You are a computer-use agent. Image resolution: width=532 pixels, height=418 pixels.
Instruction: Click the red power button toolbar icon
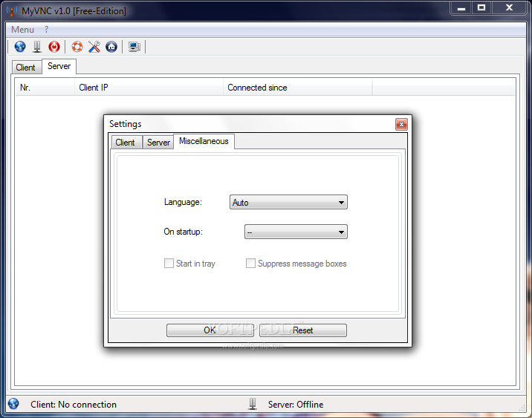[54, 47]
